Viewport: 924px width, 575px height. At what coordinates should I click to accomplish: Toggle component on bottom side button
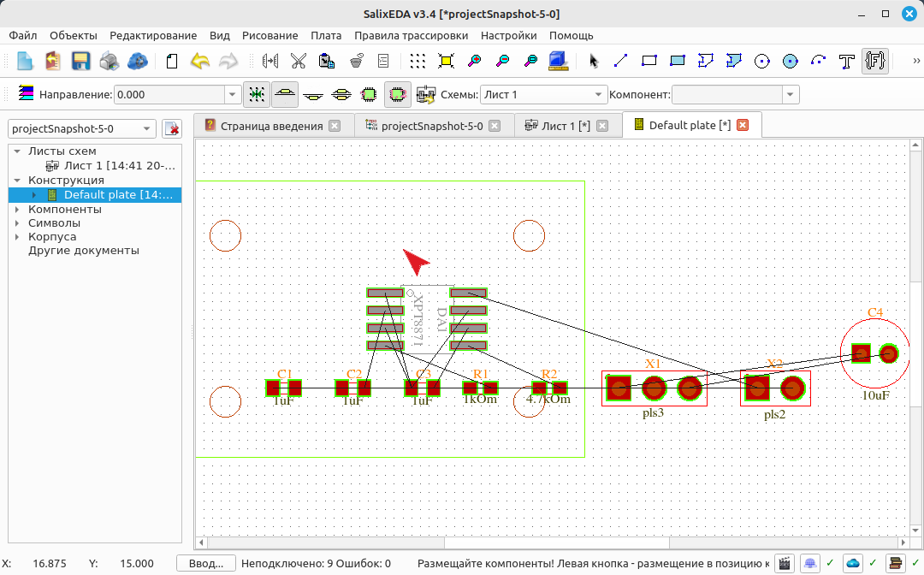point(313,94)
